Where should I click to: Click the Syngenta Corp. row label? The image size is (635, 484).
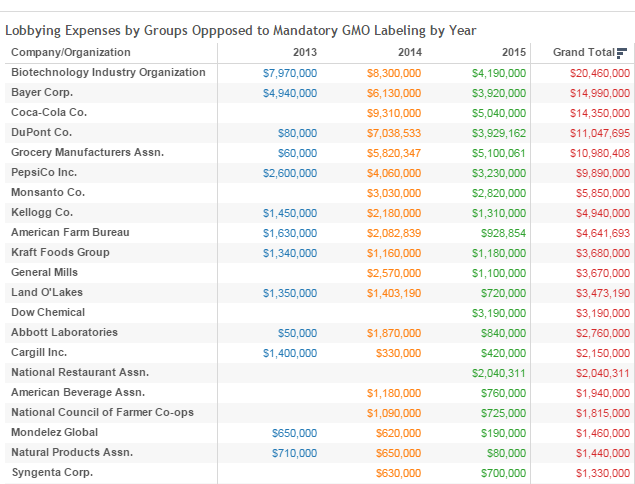(52, 472)
